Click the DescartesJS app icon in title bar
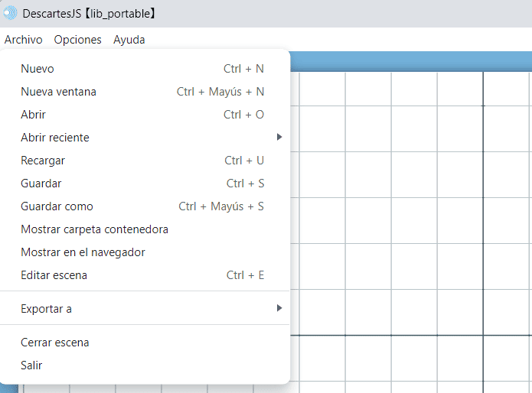The width and height of the screenshot is (532, 393). [x=10, y=13]
